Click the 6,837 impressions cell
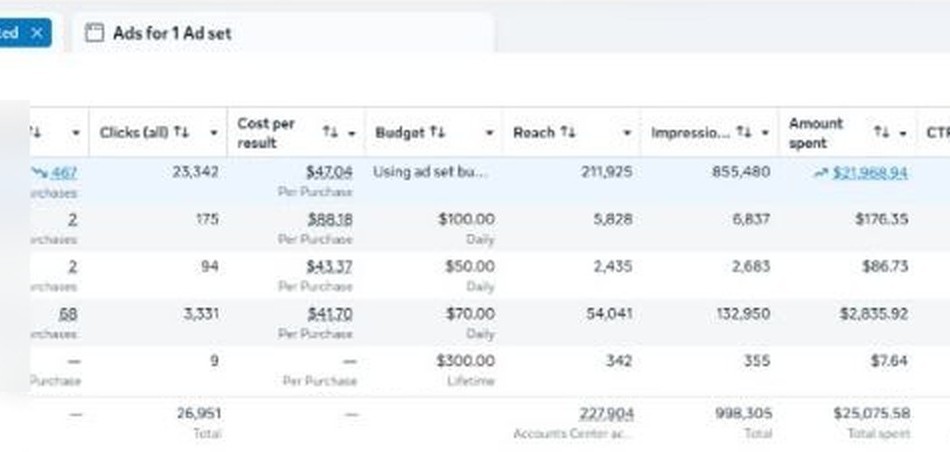950x452 pixels. pos(751,219)
